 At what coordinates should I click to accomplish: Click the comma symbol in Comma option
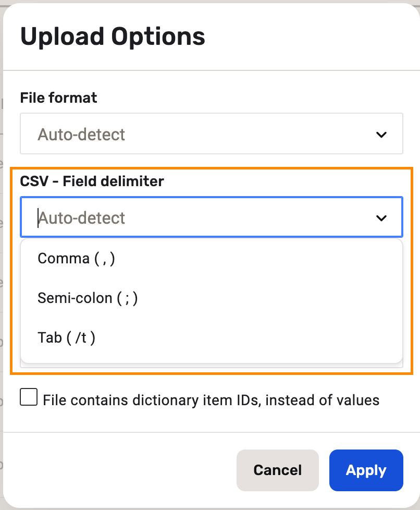click(105, 259)
